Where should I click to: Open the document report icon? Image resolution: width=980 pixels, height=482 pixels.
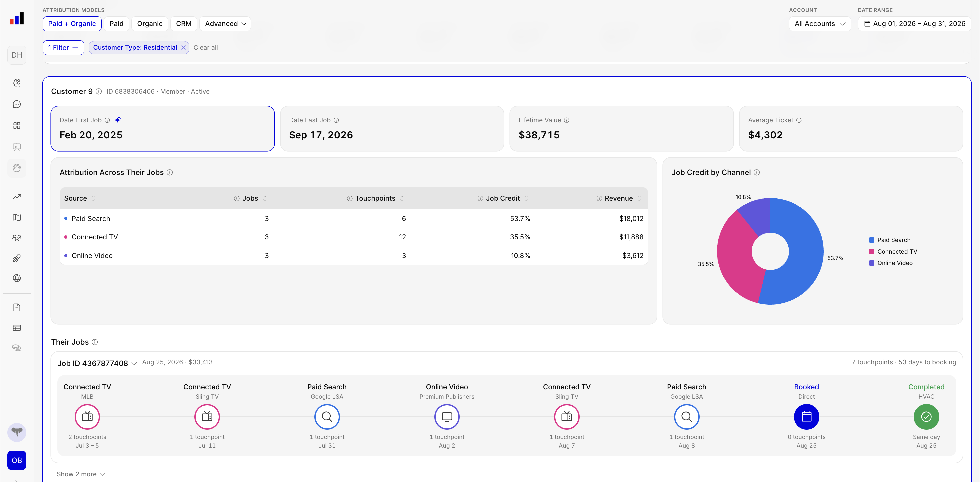(x=17, y=307)
